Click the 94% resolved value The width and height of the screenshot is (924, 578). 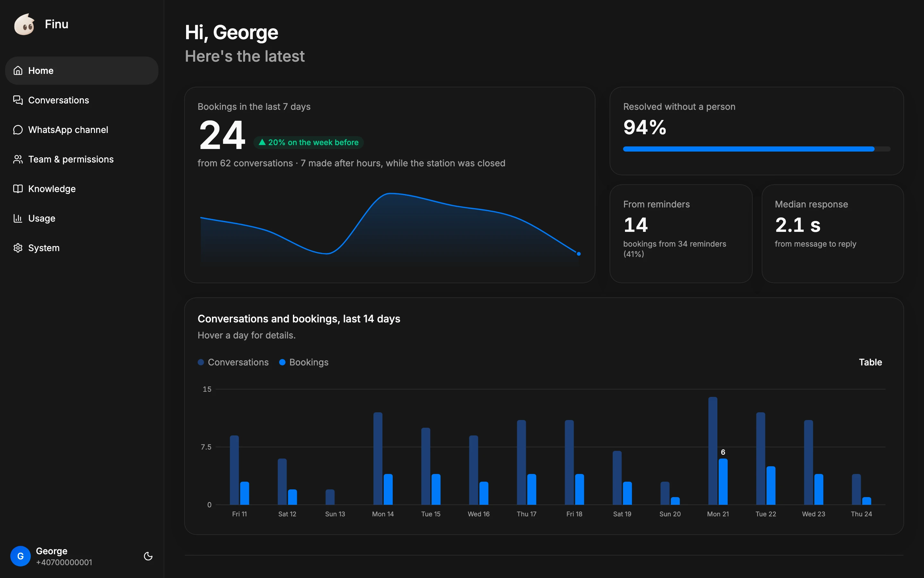click(645, 127)
